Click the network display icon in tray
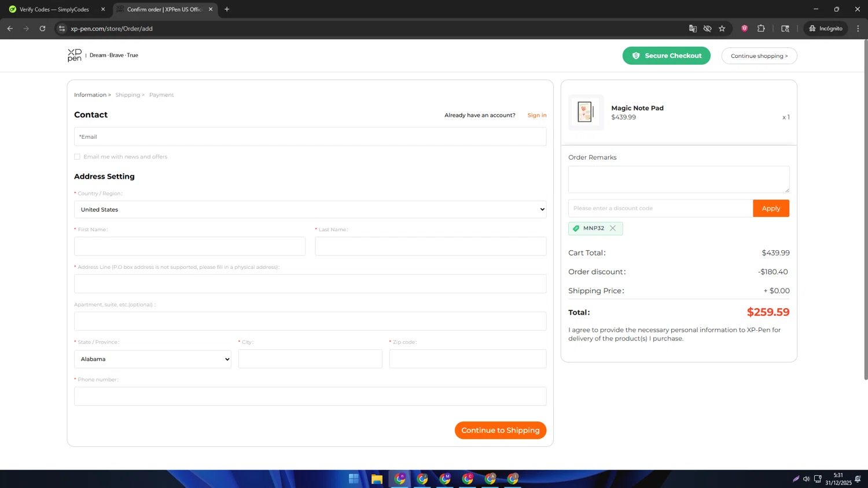868x488 pixels. coord(818,479)
